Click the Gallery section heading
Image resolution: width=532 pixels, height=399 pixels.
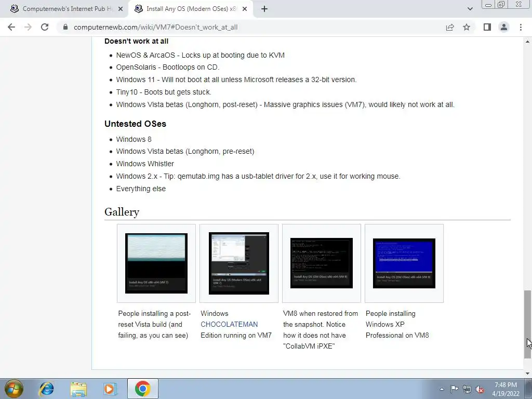pos(122,212)
